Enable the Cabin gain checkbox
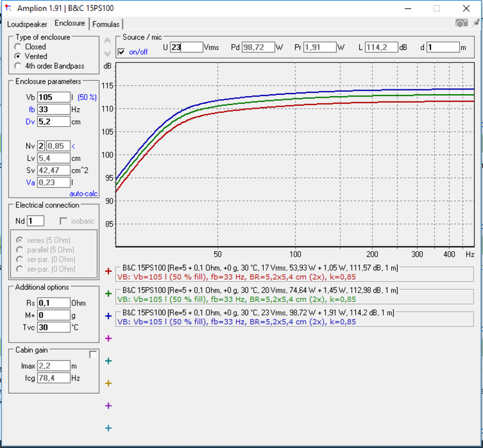 [x=93, y=354]
